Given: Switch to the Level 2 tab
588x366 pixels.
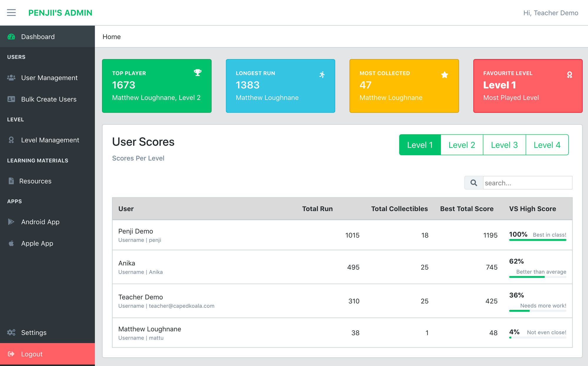Looking at the screenshot, I should point(462,145).
